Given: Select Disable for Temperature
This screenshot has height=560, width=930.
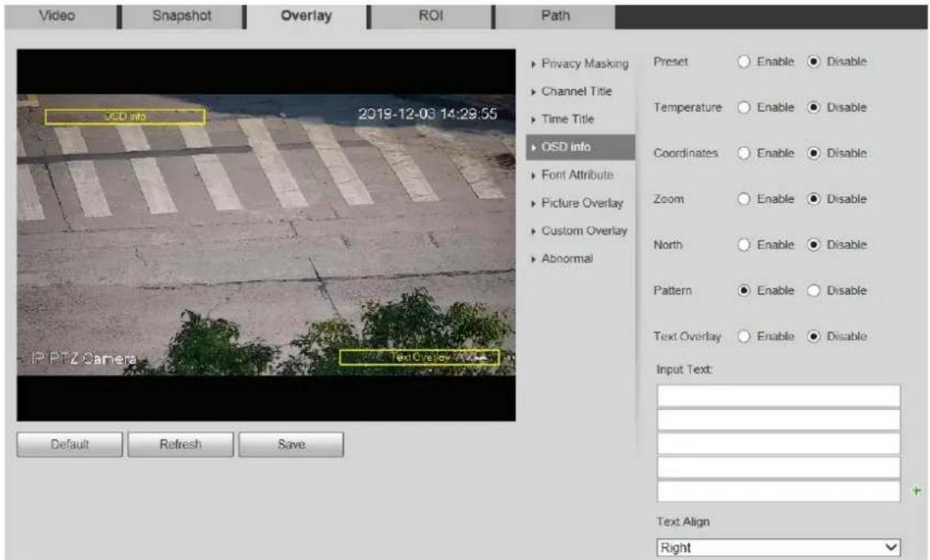Looking at the screenshot, I should [x=814, y=108].
